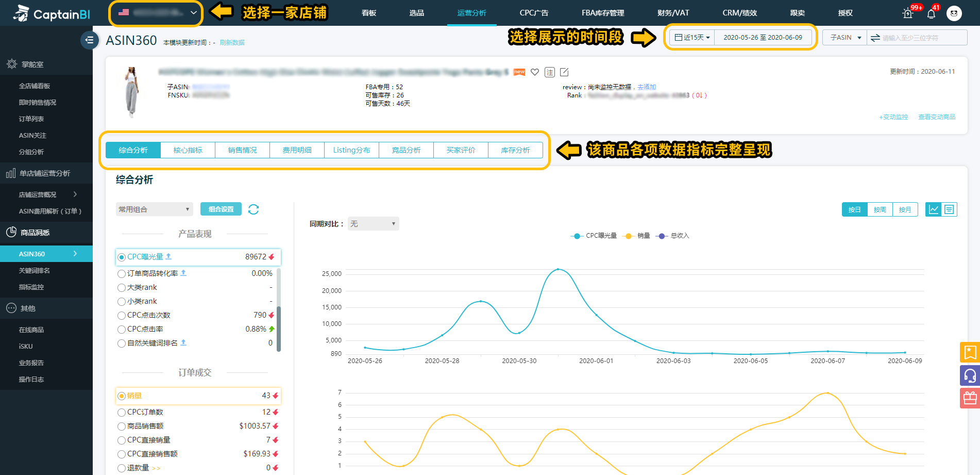The height and width of the screenshot is (475, 980).
Task: Open the red gift side icon
Action: (x=970, y=398)
